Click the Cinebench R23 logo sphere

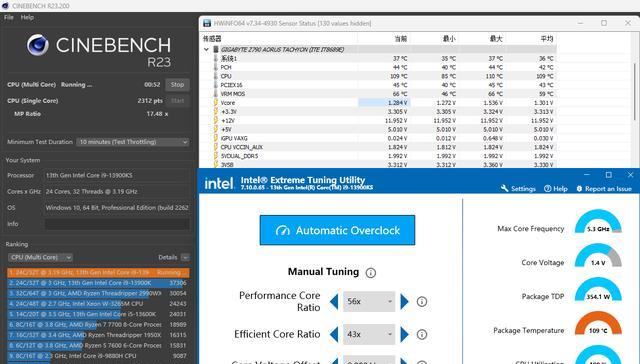click(x=38, y=44)
